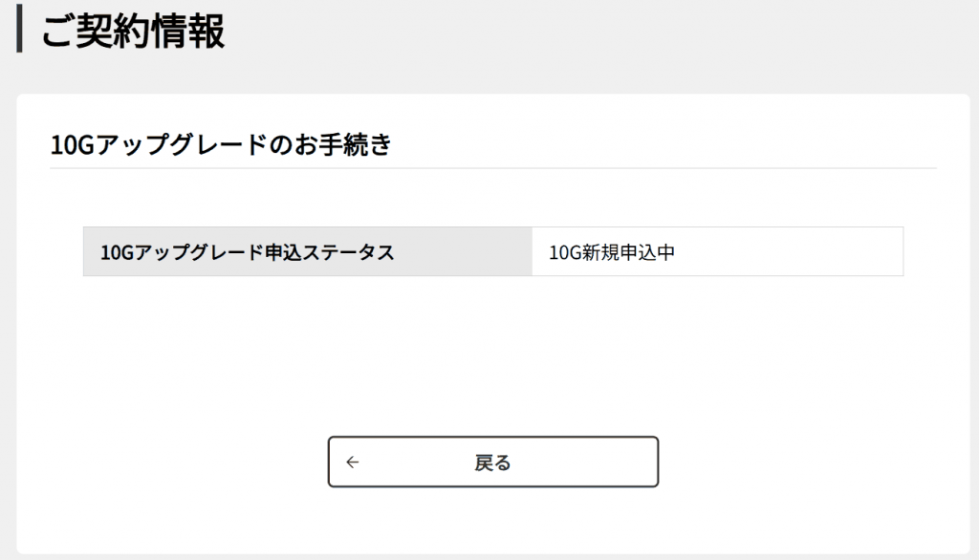Click the dark vertical bar beside ご契約情報
This screenshot has height=560, width=979.
(20, 30)
